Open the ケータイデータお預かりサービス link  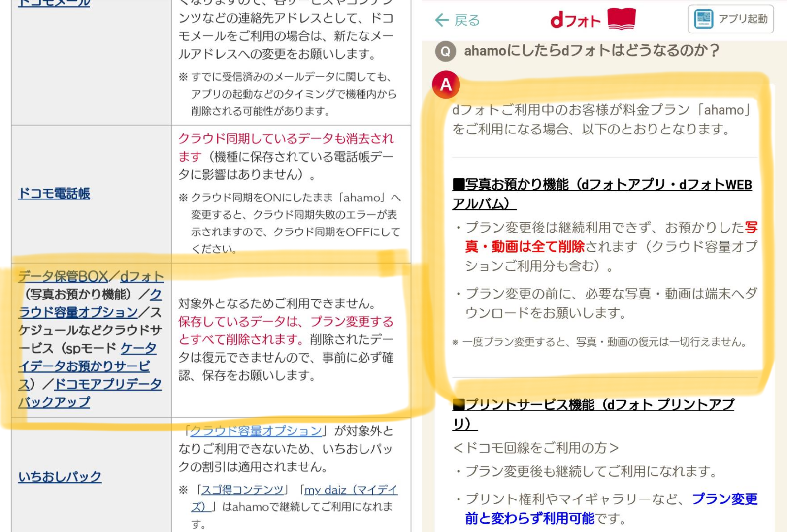click(x=87, y=366)
